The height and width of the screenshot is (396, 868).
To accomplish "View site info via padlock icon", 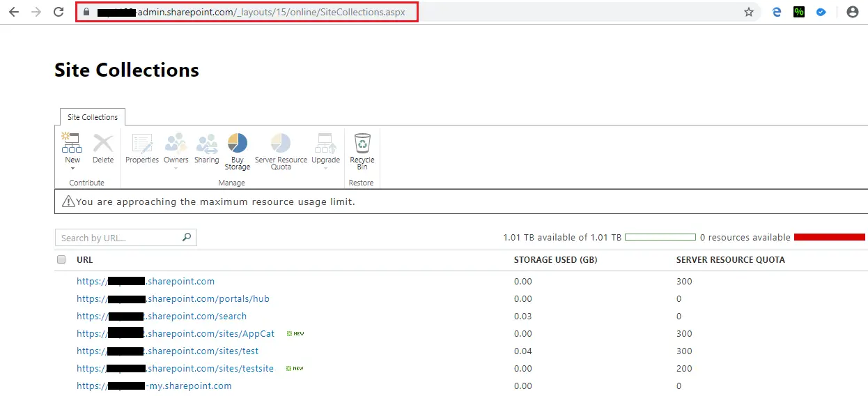I will 86,12.
